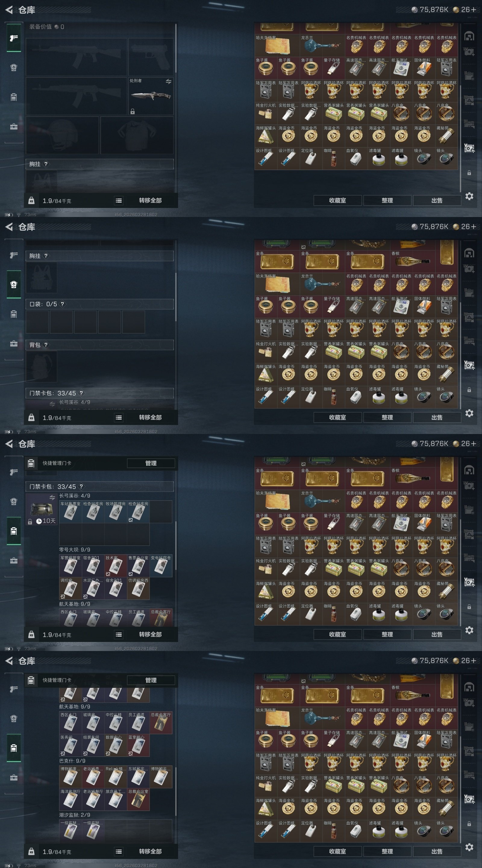Click swap arrows beside the 处刑者 label
The height and width of the screenshot is (868, 482).
point(168,81)
